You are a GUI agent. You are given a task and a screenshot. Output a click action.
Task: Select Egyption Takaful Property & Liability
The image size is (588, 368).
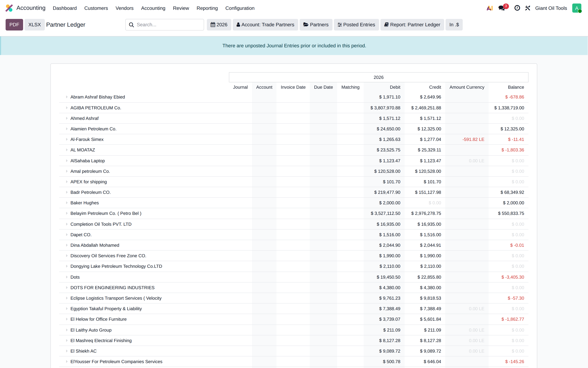tap(106, 309)
